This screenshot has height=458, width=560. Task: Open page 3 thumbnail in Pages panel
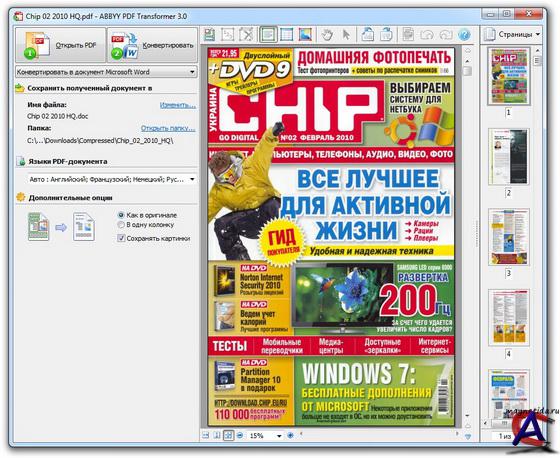click(x=509, y=237)
